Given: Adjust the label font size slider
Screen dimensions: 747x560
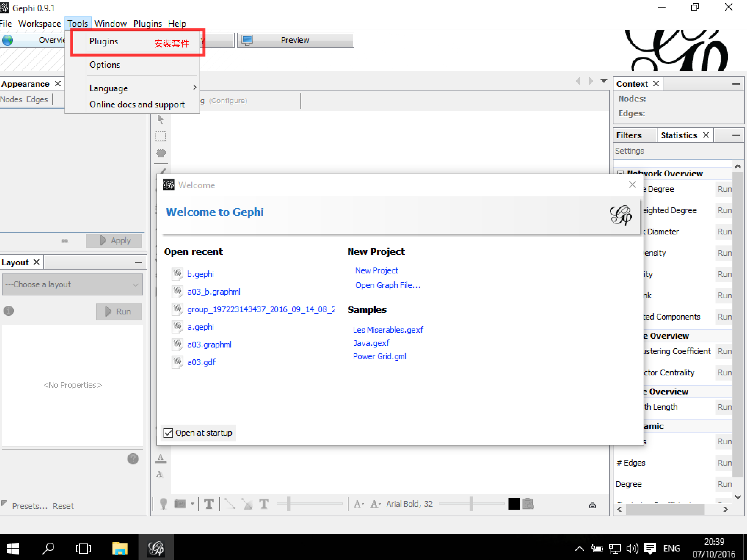Looking at the screenshot, I should tap(471, 504).
